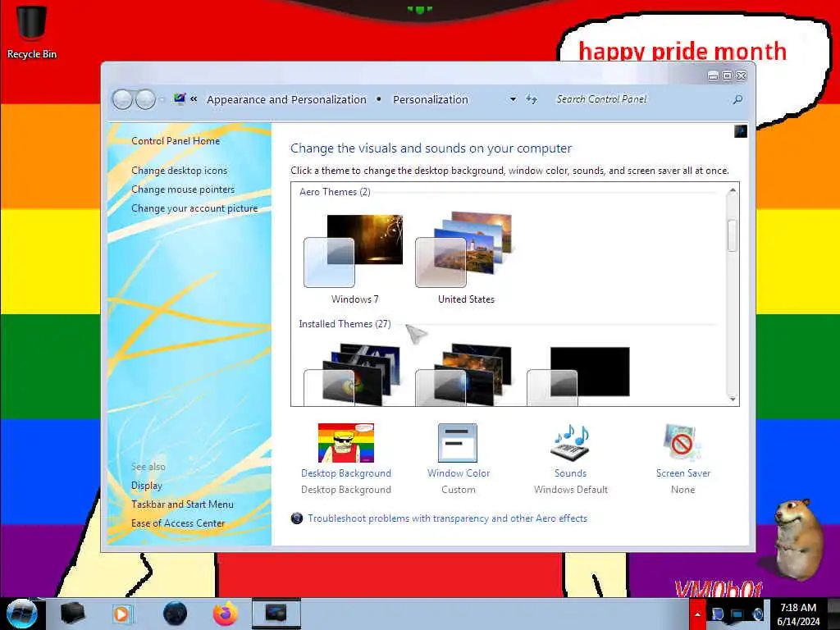The image size is (840, 630).
Task: Click the volume tray icon
Action: [757, 614]
